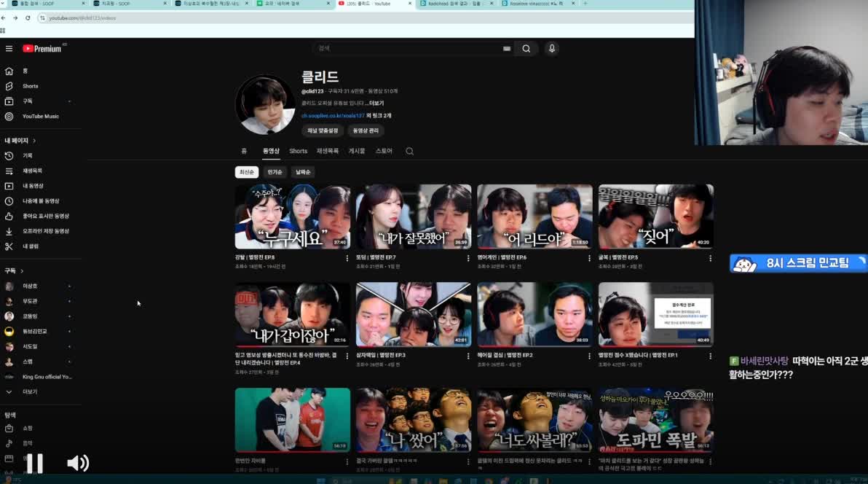Open the 멸망전 EP.8 video thumbnail

(292, 216)
